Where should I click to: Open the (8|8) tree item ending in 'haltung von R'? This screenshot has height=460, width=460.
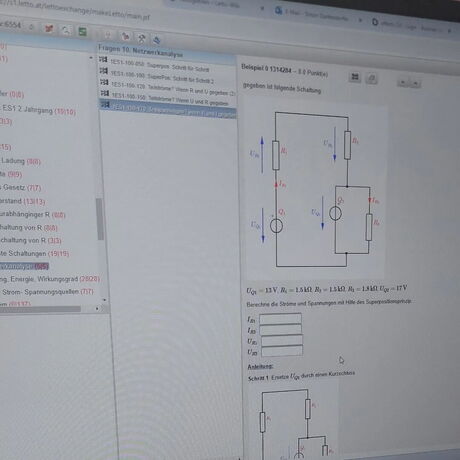point(29,228)
